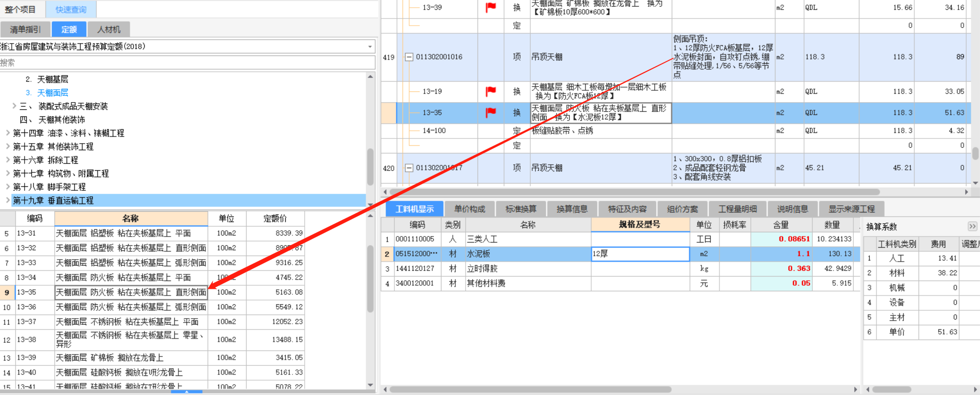Click scroll-up arrow of chapter tree
This screenshot has height=395, width=980.
[370, 76]
